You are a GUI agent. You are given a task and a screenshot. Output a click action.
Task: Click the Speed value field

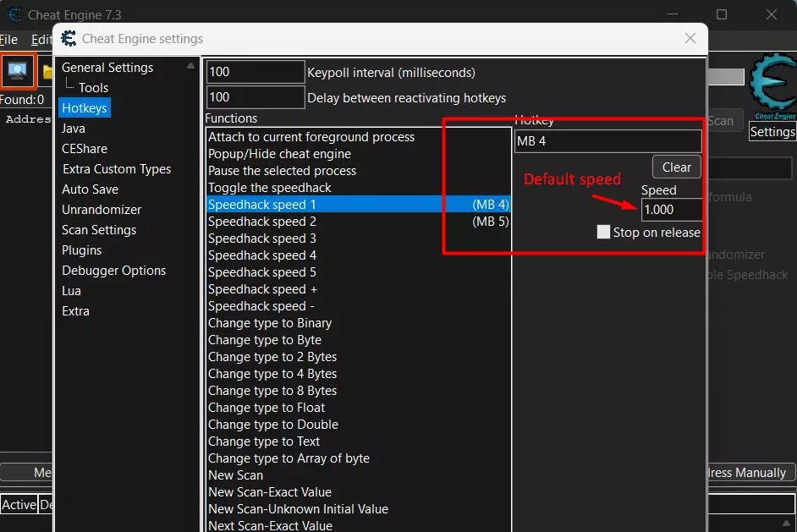click(672, 210)
